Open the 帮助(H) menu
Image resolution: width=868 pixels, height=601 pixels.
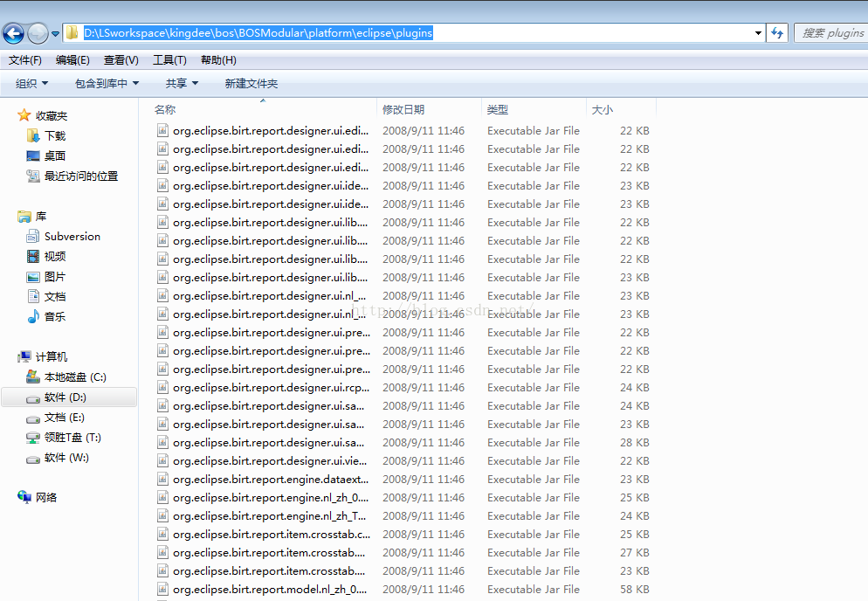(x=218, y=59)
